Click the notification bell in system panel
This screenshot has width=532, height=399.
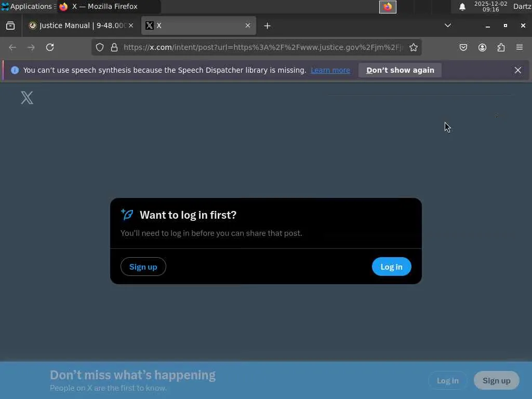(462, 7)
